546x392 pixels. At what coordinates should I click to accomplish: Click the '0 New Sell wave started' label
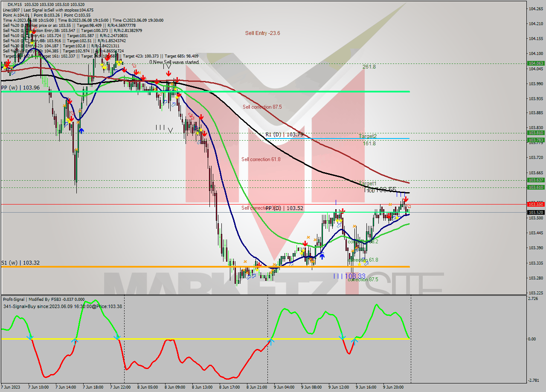174,62
